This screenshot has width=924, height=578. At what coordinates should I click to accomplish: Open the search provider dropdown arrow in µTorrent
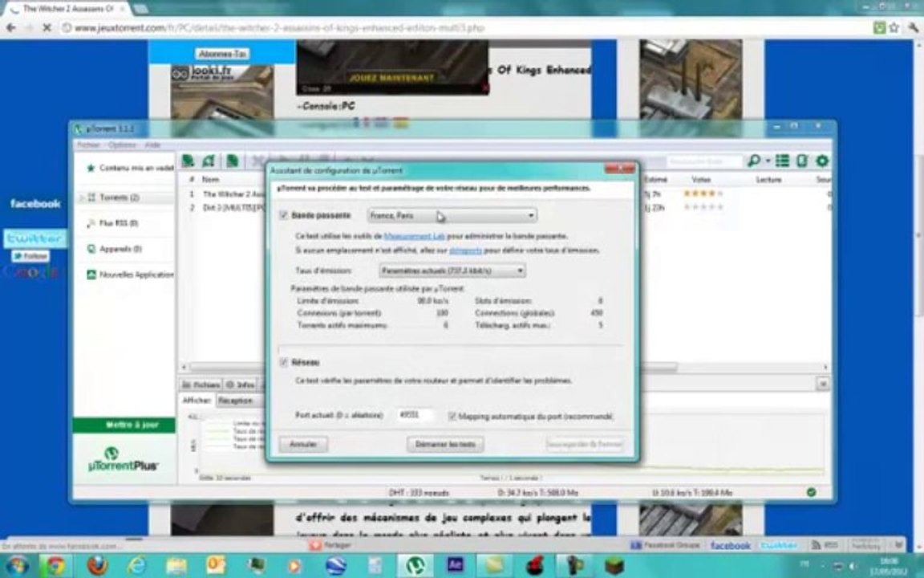(x=768, y=161)
